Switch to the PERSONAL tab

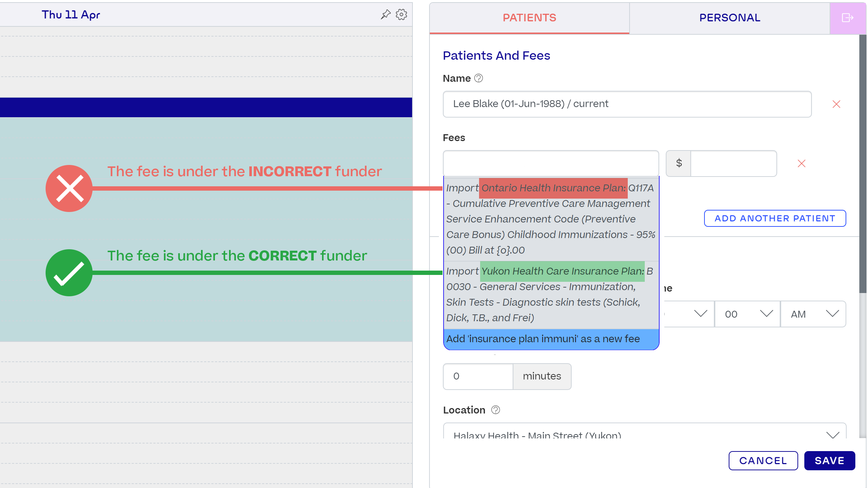pos(729,18)
